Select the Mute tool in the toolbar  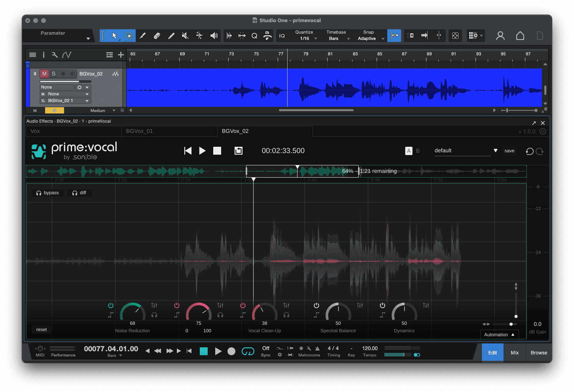[x=185, y=35]
